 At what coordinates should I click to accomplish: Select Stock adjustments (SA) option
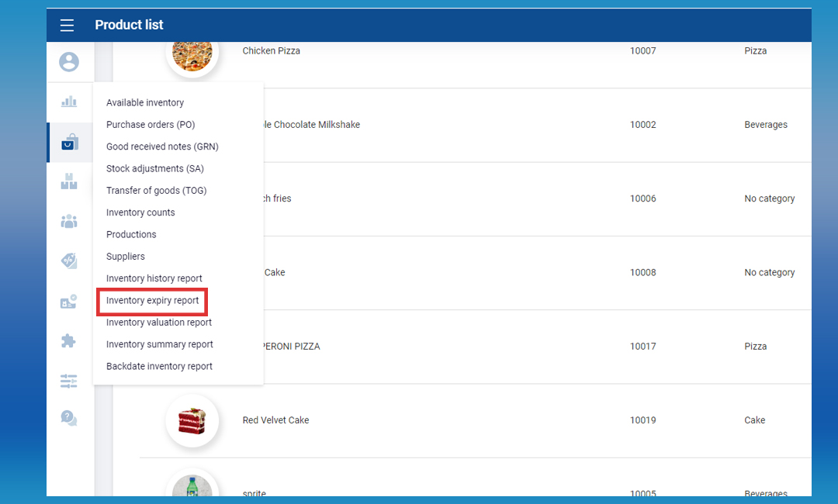[x=155, y=169]
